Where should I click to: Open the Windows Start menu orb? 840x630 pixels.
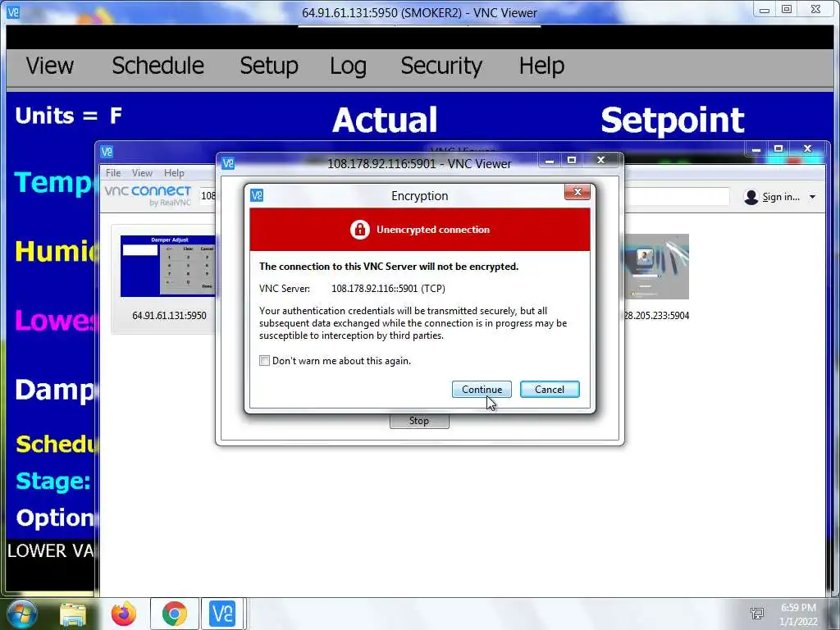[x=21, y=614]
